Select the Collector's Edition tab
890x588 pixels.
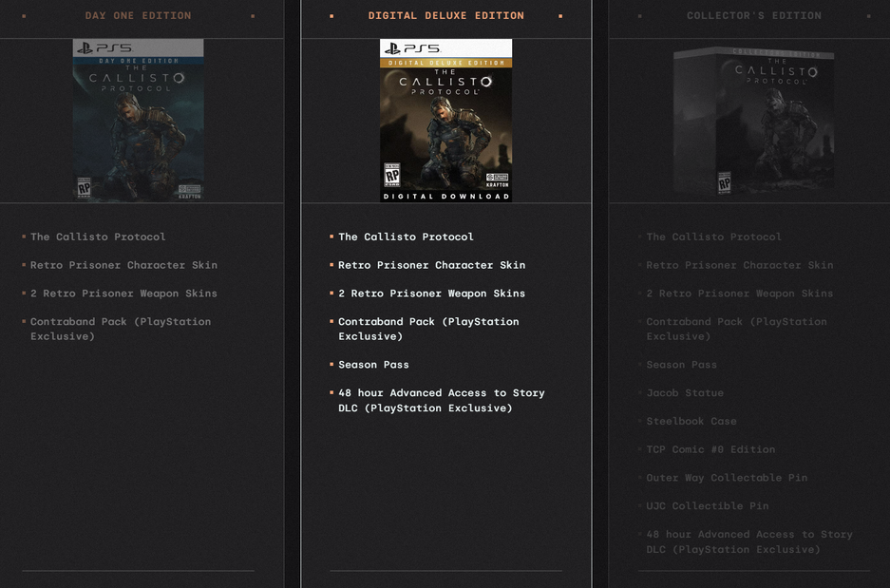coord(754,16)
